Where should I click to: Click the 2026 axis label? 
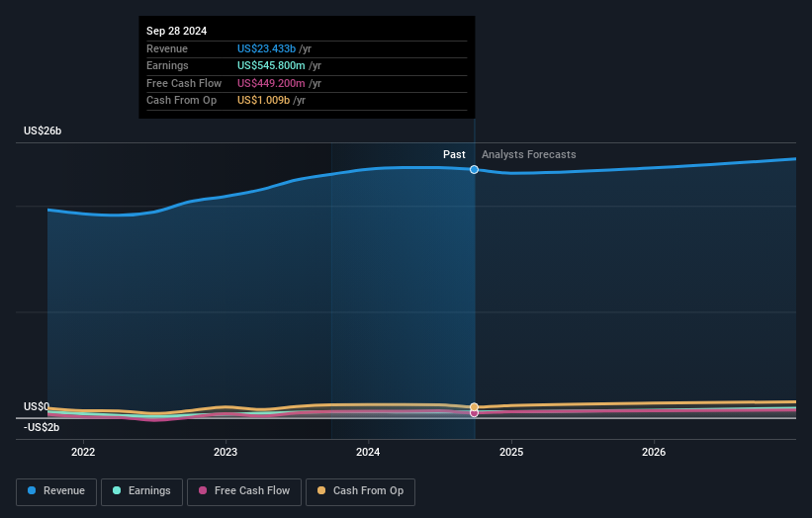654,452
